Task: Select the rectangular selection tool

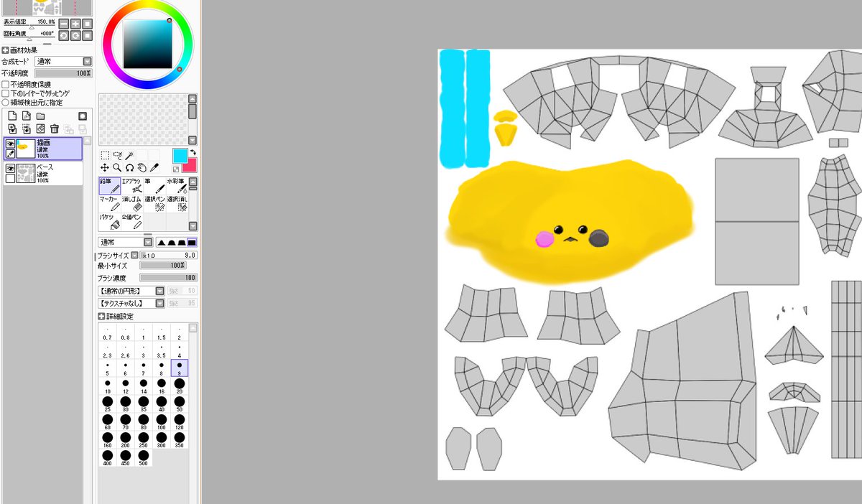Action: point(105,155)
